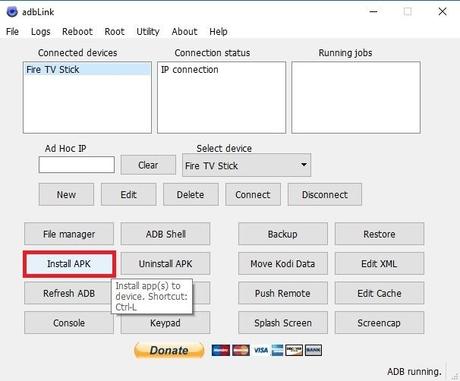Change the Splash Screen
This screenshot has height=381, width=460.
[x=283, y=323]
